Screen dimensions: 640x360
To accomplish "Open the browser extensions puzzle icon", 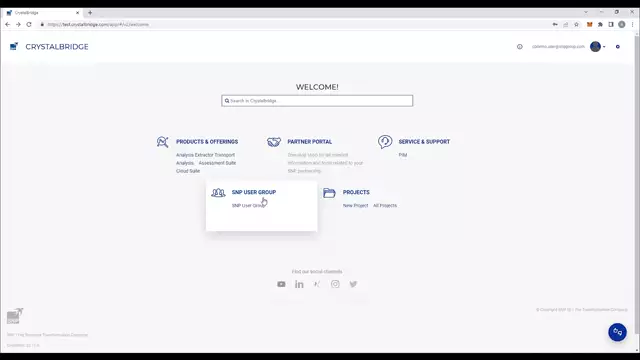I will 600,24.
